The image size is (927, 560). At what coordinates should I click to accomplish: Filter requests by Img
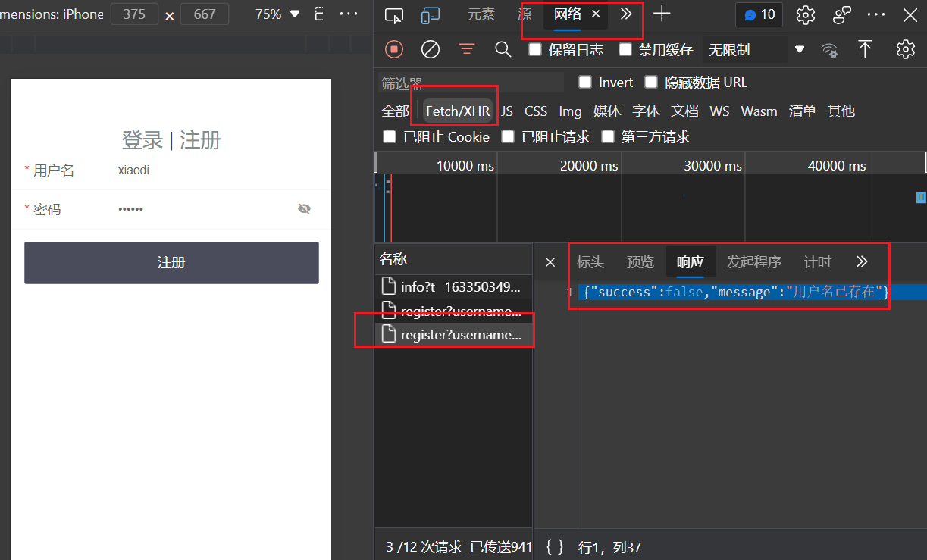pos(570,111)
